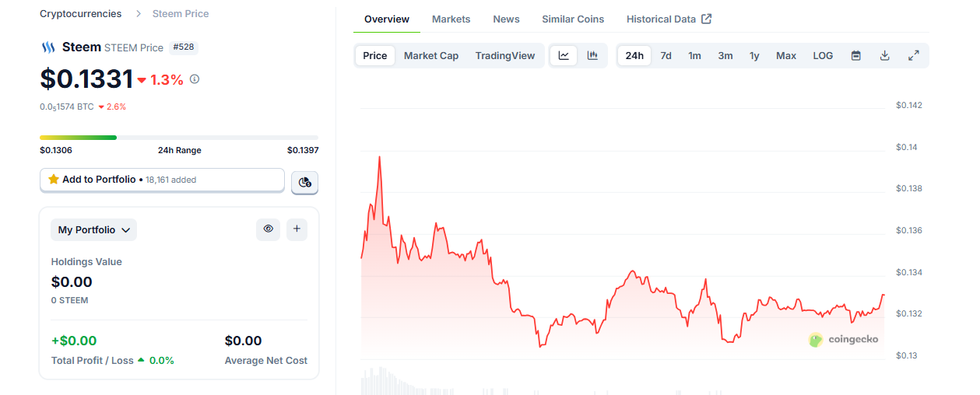The image size is (980, 395).
Task: Click the plus icon to add transaction
Action: point(297,229)
